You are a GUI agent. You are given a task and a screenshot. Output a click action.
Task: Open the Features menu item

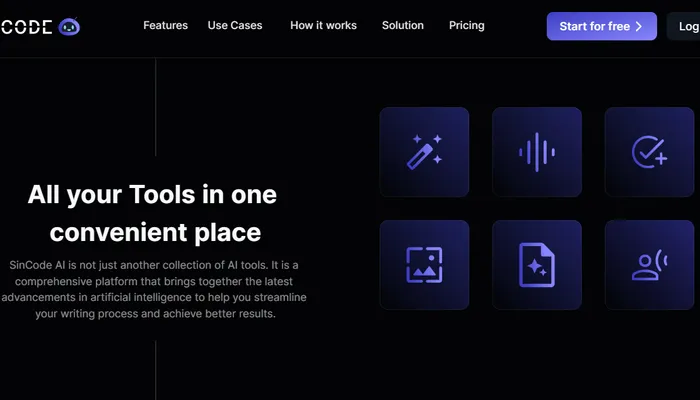(x=165, y=26)
